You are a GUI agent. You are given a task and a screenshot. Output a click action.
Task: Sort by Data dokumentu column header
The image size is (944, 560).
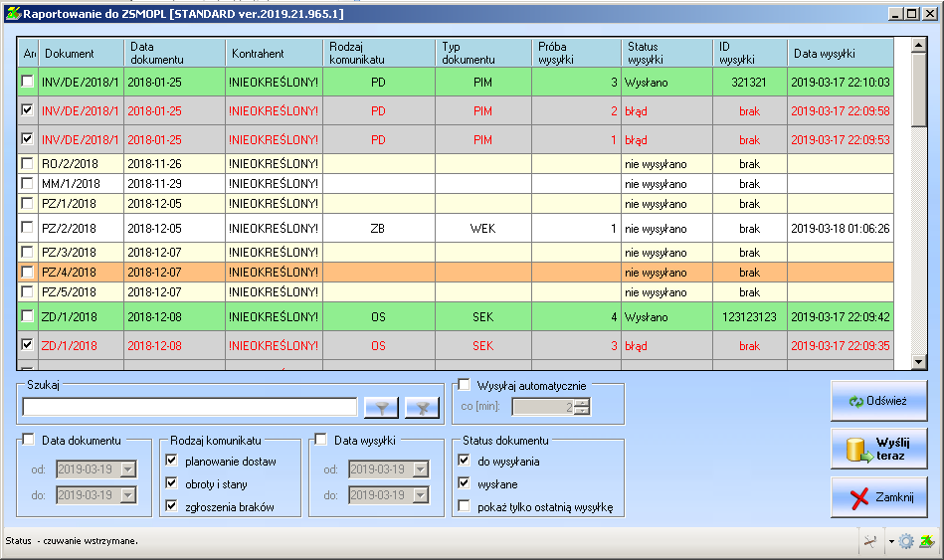point(175,53)
